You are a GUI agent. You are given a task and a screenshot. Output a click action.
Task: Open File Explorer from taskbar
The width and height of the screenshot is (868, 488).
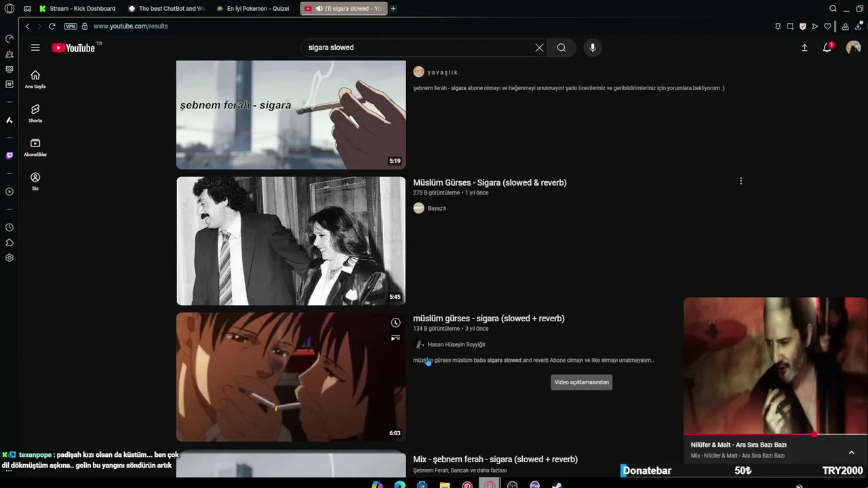(x=445, y=485)
